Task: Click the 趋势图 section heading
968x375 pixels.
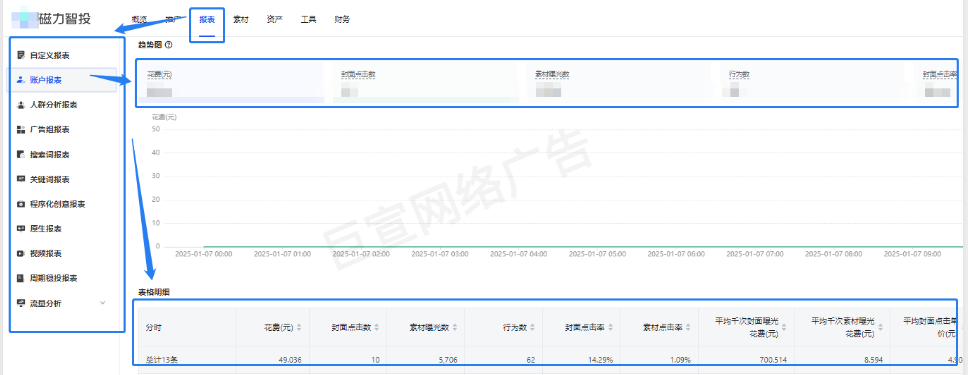Action: pyautogui.click(x=151, y=44)
